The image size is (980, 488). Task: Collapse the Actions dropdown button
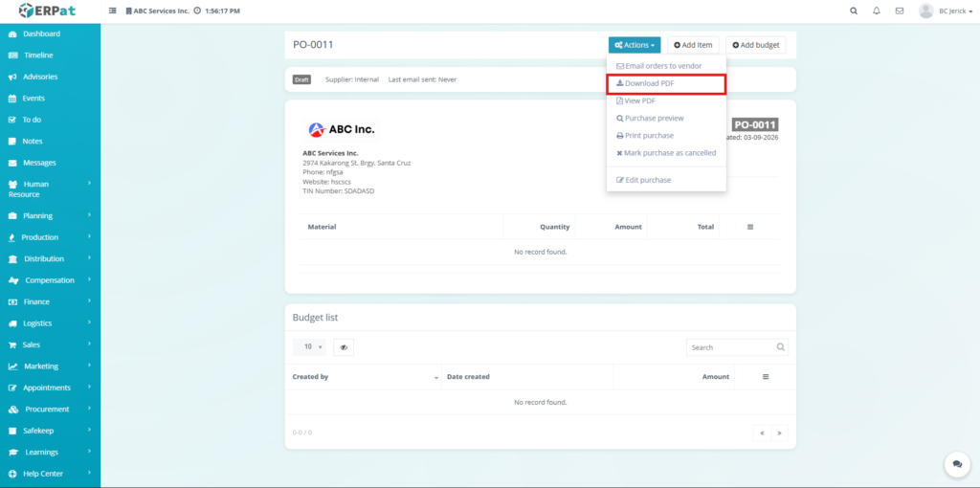(635, 45)
